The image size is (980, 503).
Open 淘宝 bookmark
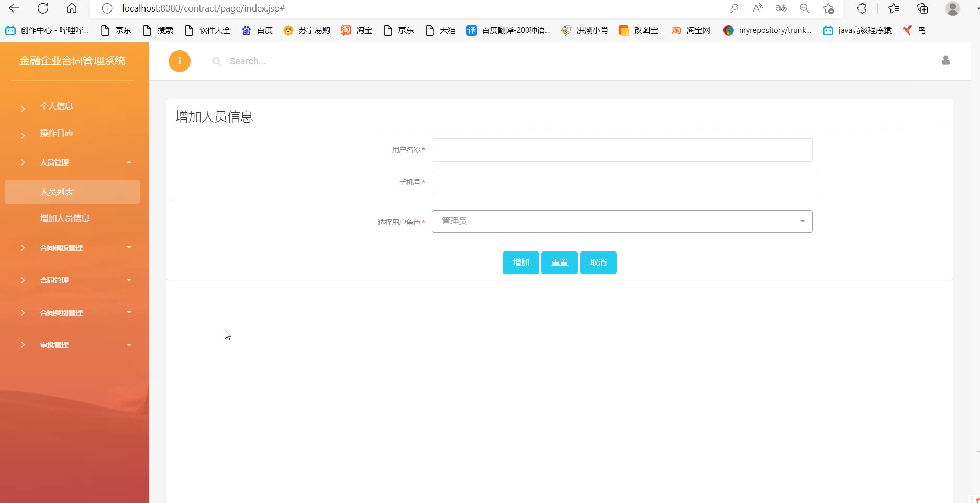(x=357, y=30)
